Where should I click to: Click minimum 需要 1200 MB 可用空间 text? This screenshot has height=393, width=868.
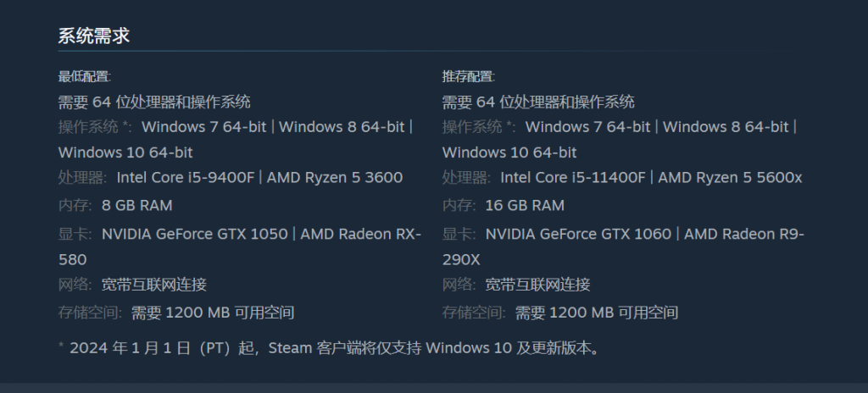point(213,313)
